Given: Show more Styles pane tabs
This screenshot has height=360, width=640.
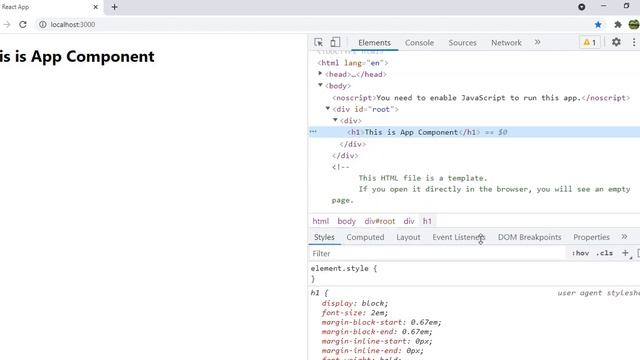Looking at the screenshot, I should coord(624,237).
